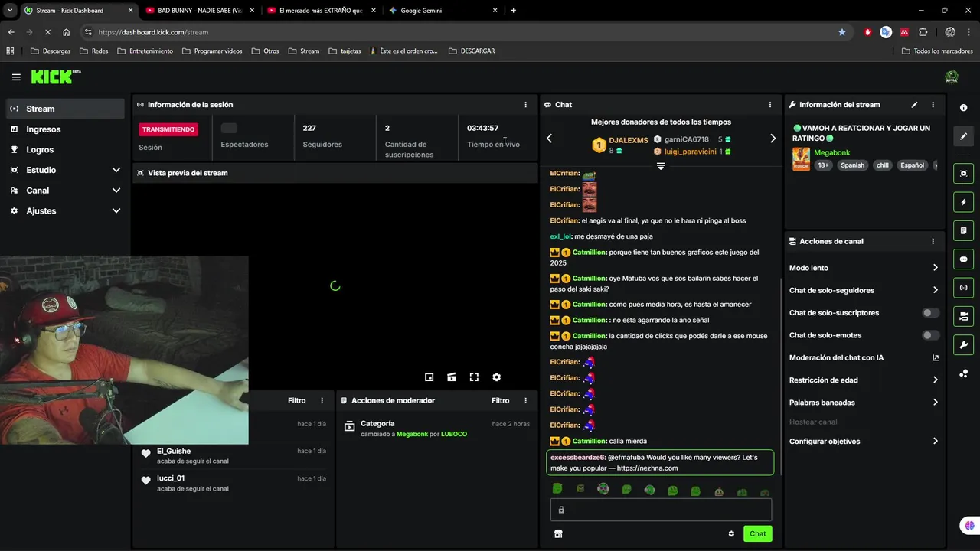Show previous top donors with left arrow
This screenshot has width=980, height=551.
549,139
